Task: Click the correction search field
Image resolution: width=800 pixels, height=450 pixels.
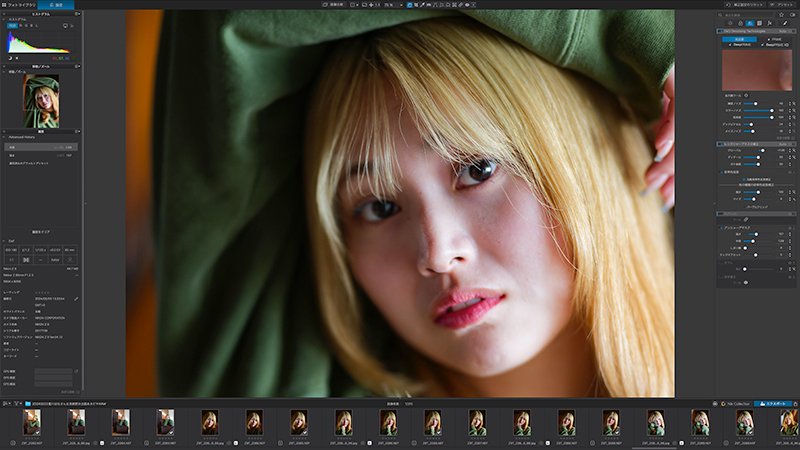Action: (x=746, y=15)
